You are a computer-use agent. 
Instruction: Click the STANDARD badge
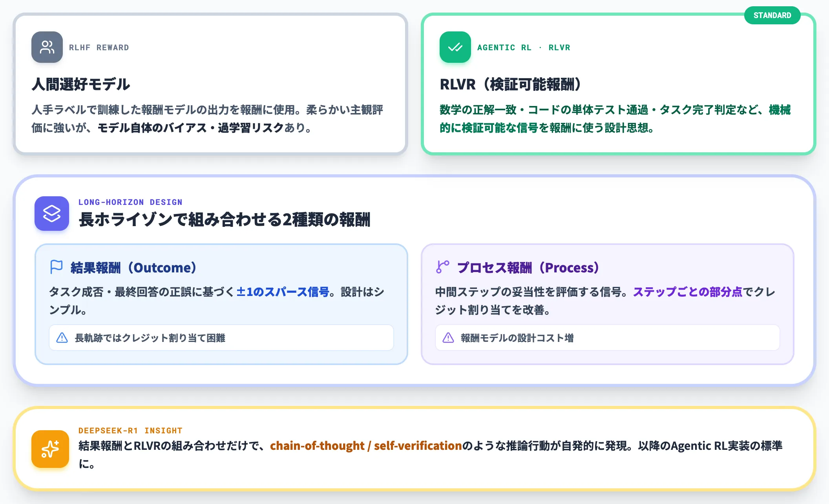pos(772,15)
